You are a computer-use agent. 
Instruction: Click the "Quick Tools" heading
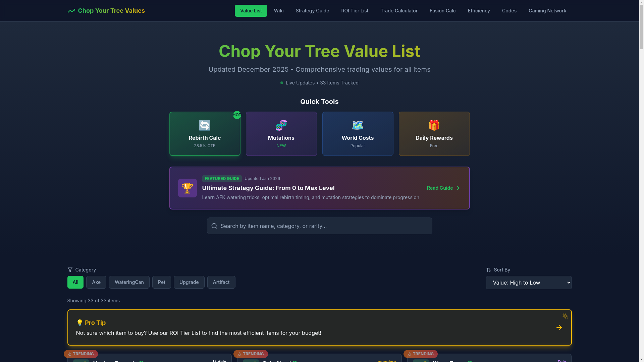[319, 102]
